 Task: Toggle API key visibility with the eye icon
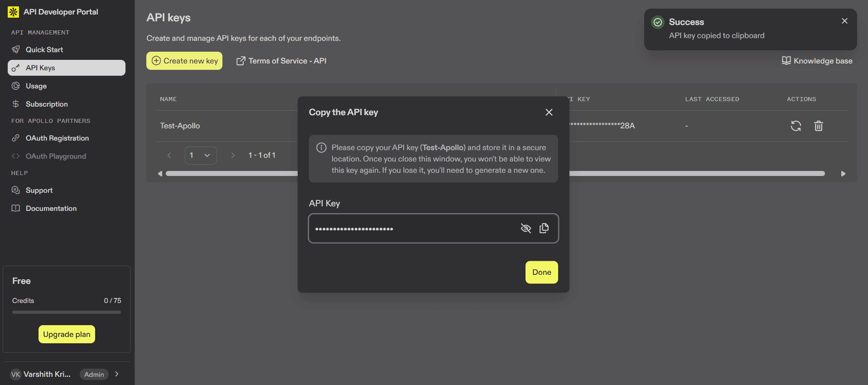click(526, 229)
